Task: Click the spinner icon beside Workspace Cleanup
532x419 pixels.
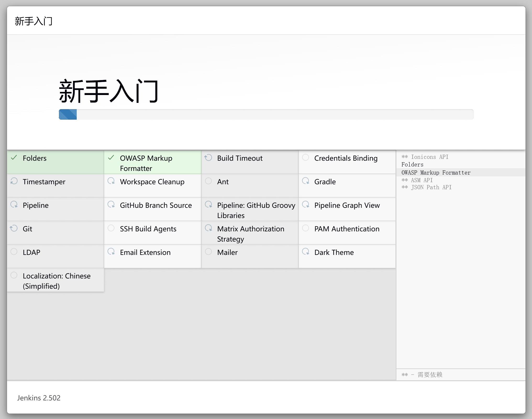Action: pyautogui.click(x=111, y=181)
